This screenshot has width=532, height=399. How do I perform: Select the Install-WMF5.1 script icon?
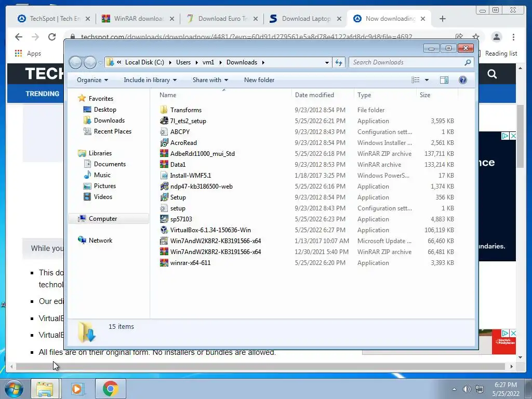pos(164,176)
